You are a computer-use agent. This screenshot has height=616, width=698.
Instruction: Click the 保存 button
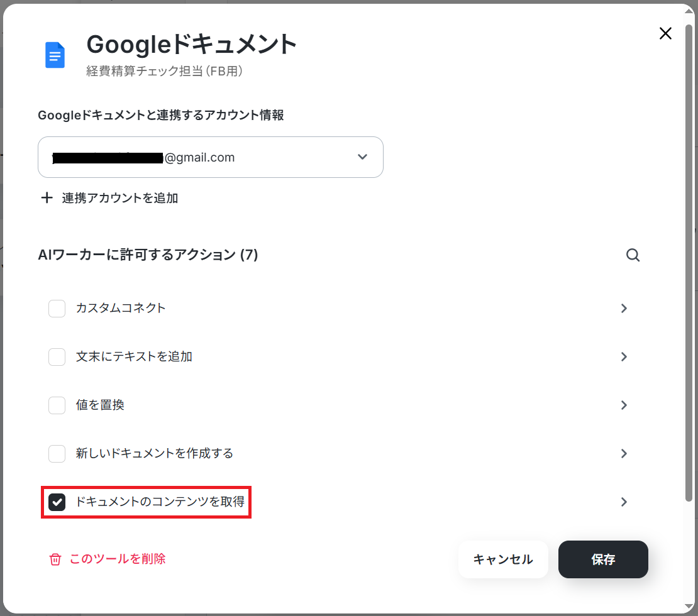point(603,559)
